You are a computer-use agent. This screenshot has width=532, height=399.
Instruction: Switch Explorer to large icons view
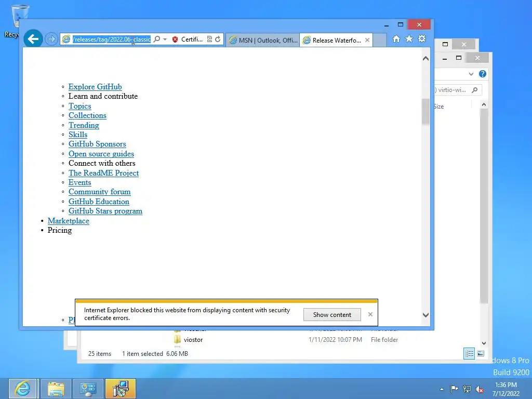pos(481,353)
